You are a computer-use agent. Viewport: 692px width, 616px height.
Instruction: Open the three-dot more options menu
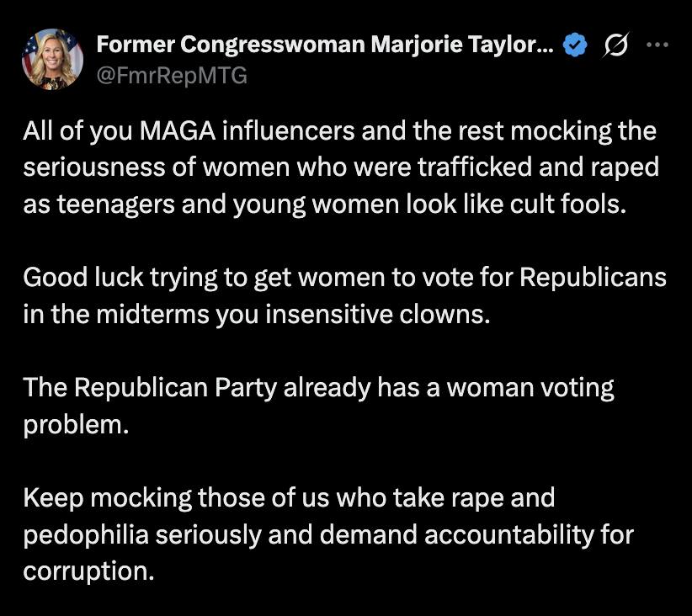(656, 46)
